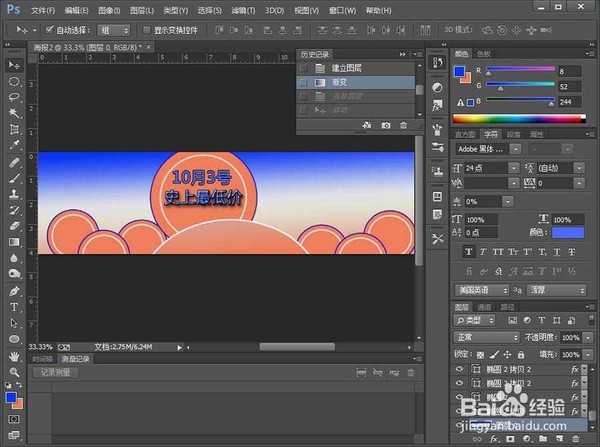The height and width of the screenshot is (447, 600).
Task: Click the 记录测量 button
Action: (56, 372)
